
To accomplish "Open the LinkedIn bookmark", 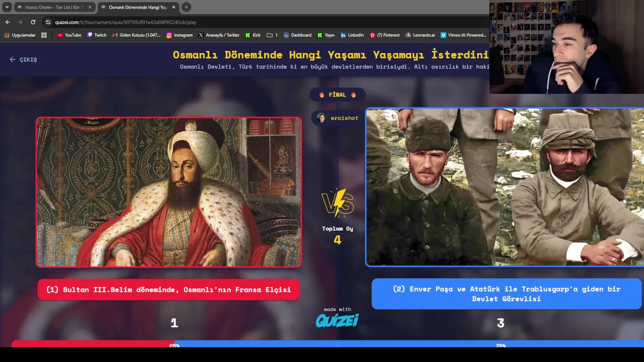I will coord(352,35).
